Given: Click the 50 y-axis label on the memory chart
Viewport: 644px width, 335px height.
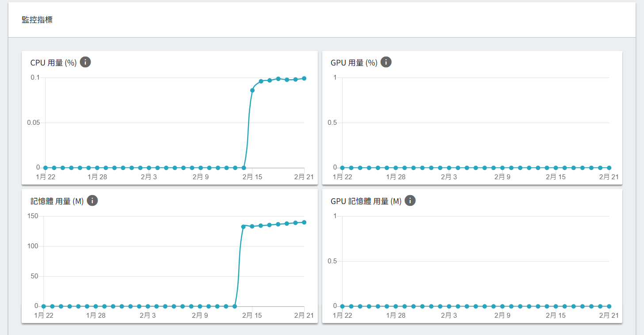Looking at the screenshot, I should (35, 276).
